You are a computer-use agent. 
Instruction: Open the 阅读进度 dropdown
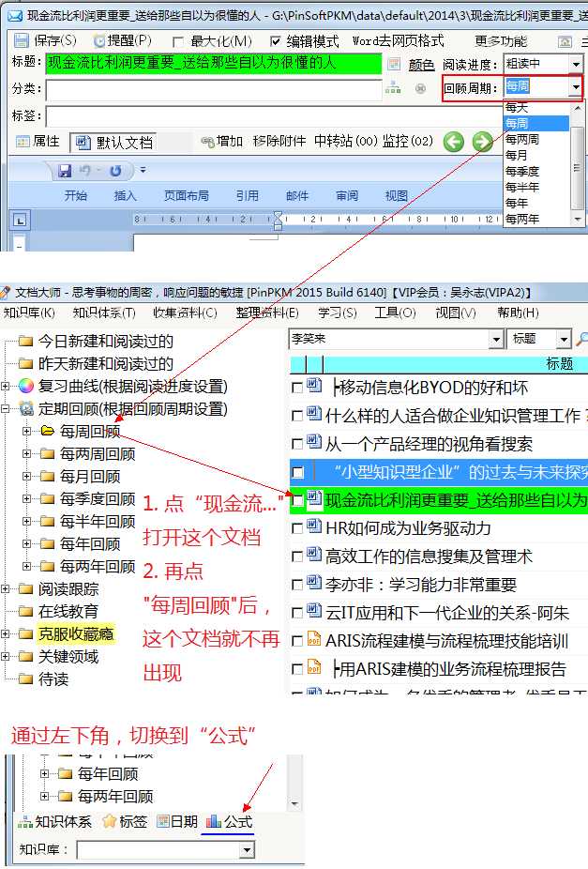tap(576, 65)
